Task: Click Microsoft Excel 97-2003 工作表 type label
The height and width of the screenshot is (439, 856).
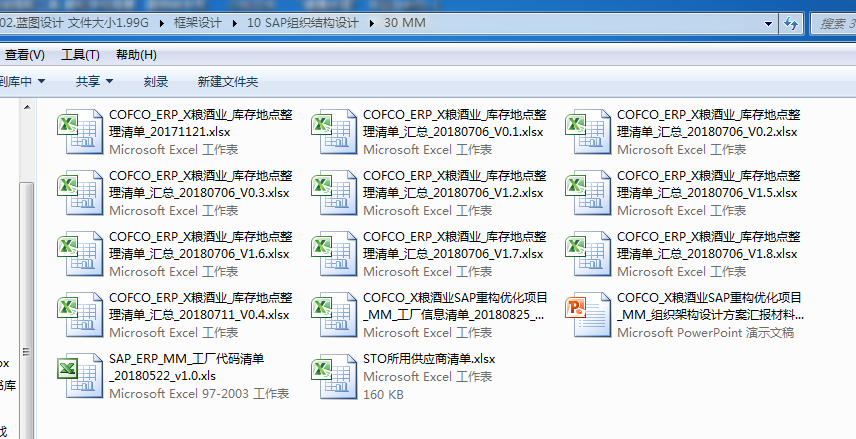Action: click(199, 393)
